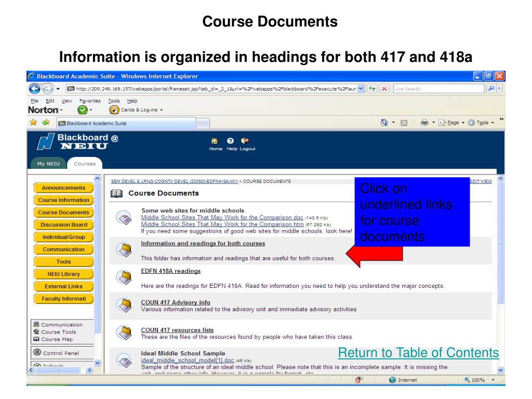Click the Add to Favorites star icon
The width and height of the screenshot is (532, 399).
46,122
